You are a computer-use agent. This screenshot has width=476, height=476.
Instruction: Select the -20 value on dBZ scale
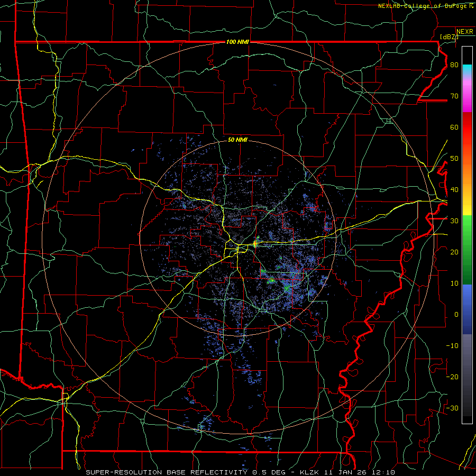pyautogui.click(x=452, y=377)
